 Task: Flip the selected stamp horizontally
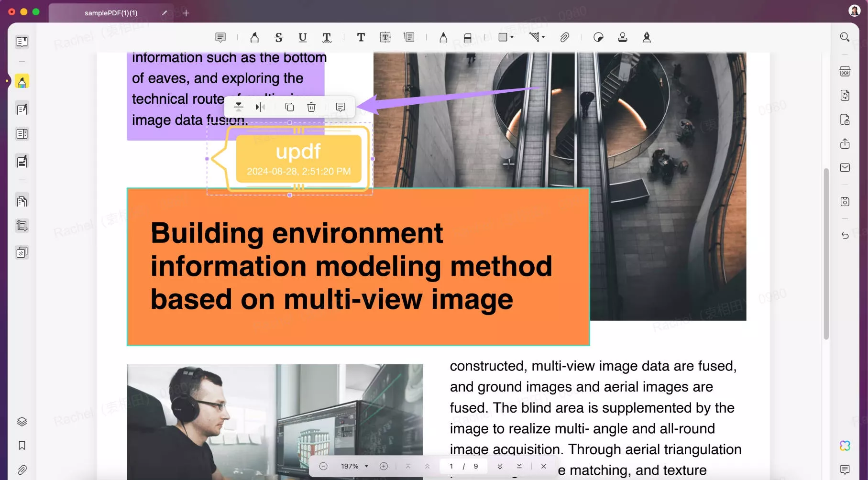pyautogui.click(x=260, y=107)
